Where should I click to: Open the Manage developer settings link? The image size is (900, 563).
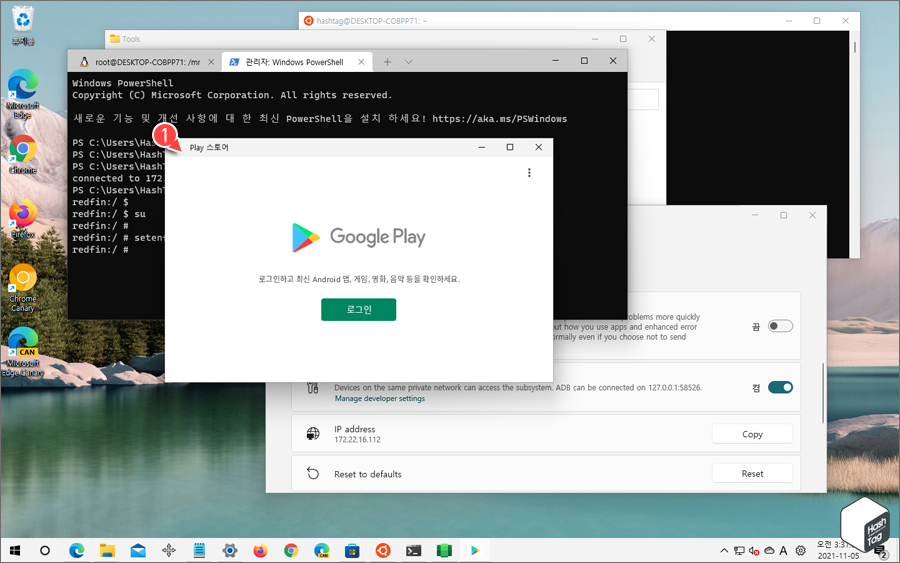point(380,398)
